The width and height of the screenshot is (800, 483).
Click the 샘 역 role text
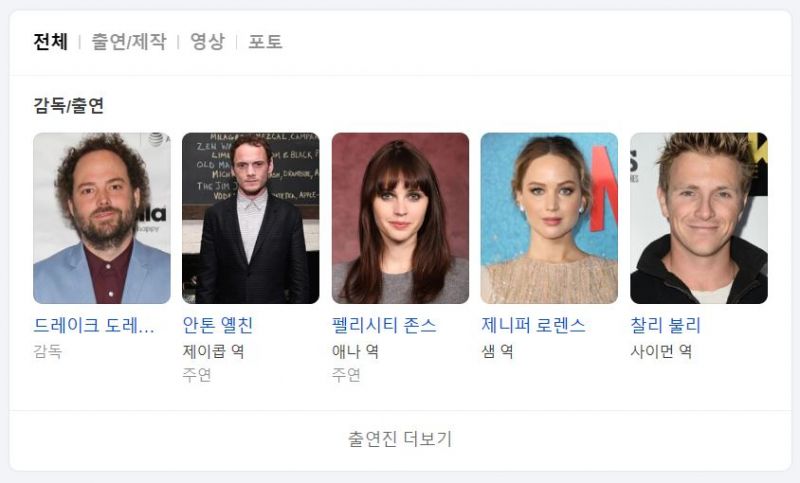pyautogui.click(x=497, y=351)
